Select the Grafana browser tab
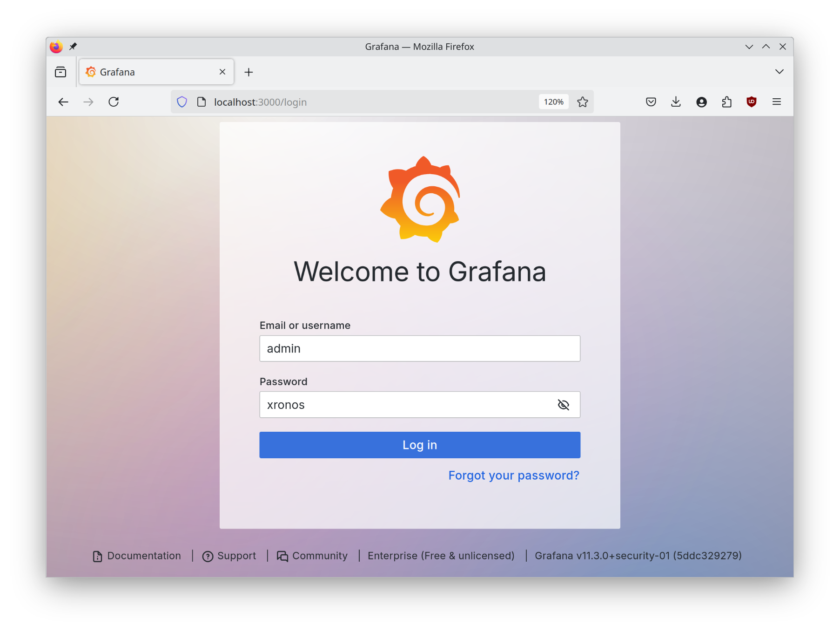 tap(156, 72)
